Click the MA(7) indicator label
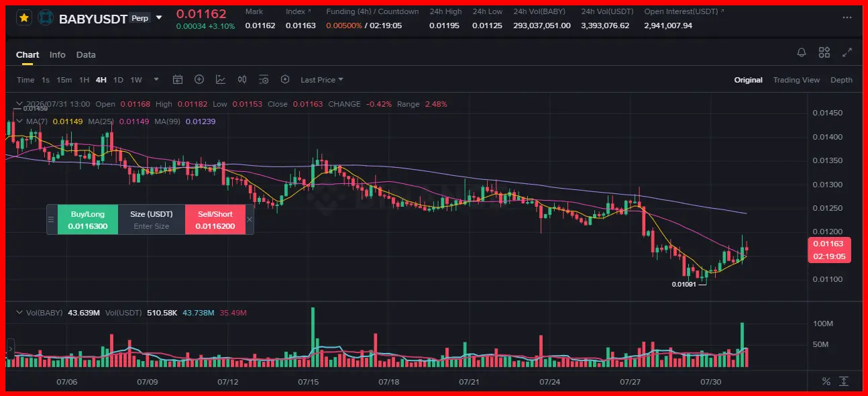The image size is (868, 396). click(37, 121)
